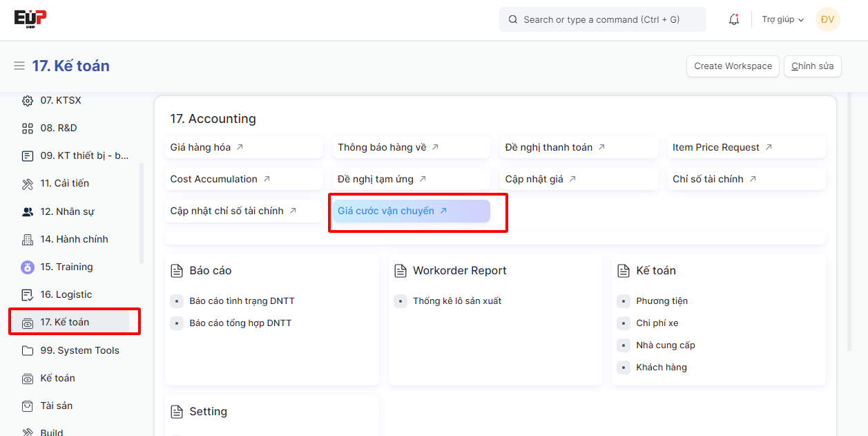Open Báo cáo tình trạng DNTT report
The image size is (868, 436).
coord(242,301)
